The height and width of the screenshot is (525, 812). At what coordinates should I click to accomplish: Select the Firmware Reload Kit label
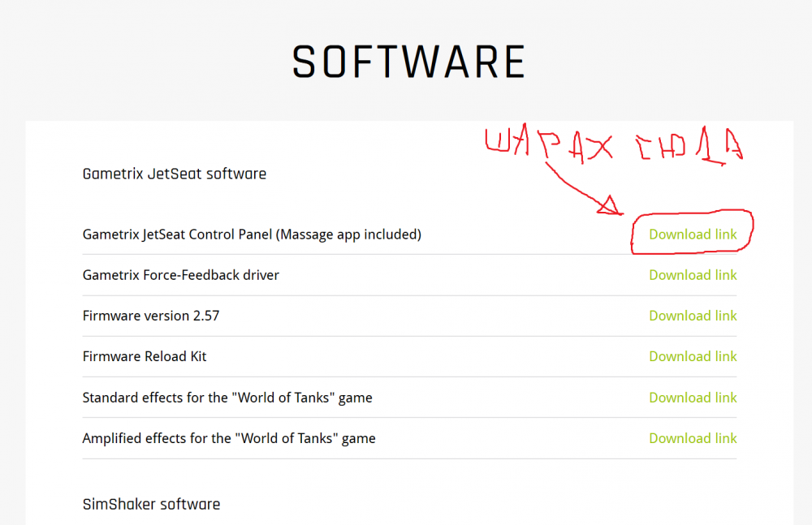(145, 356)
